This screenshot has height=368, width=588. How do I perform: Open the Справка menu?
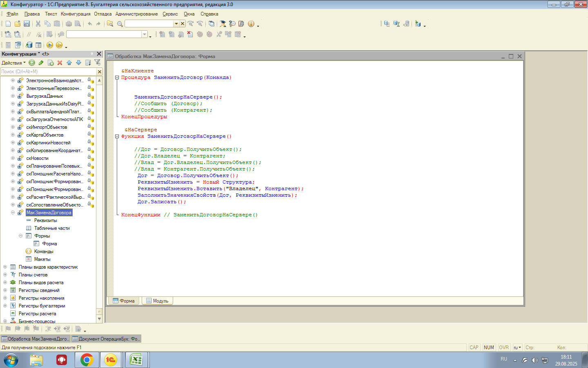click(x=209, y=14)
